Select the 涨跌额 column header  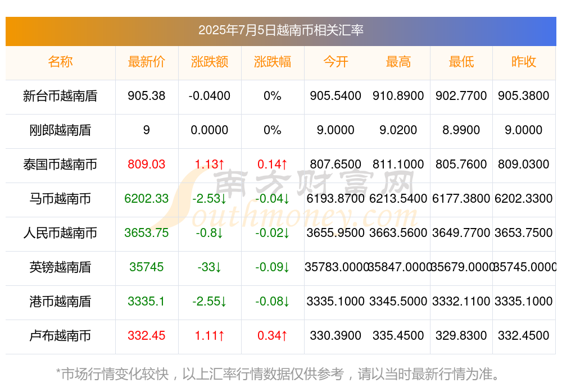209,62
